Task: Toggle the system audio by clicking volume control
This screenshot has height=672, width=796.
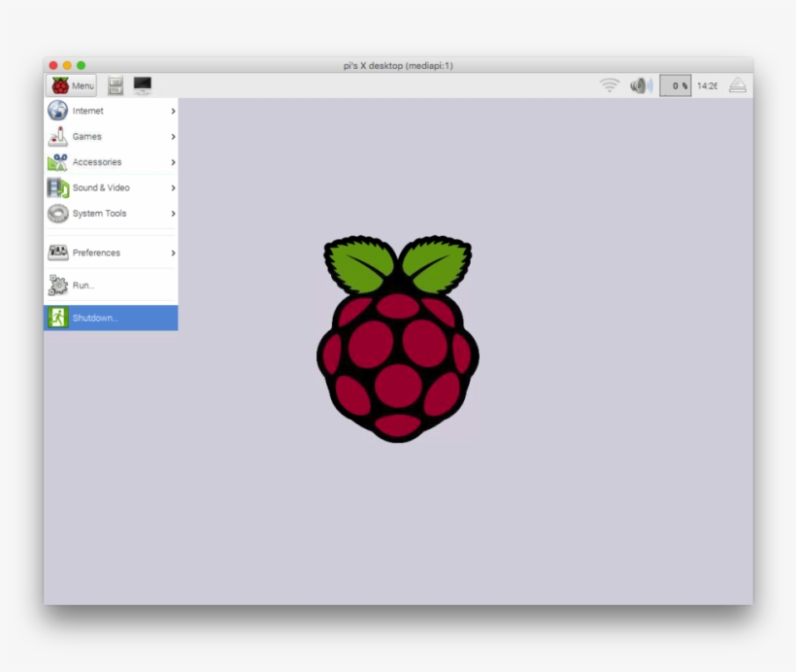Action: (x=640, y=84)
